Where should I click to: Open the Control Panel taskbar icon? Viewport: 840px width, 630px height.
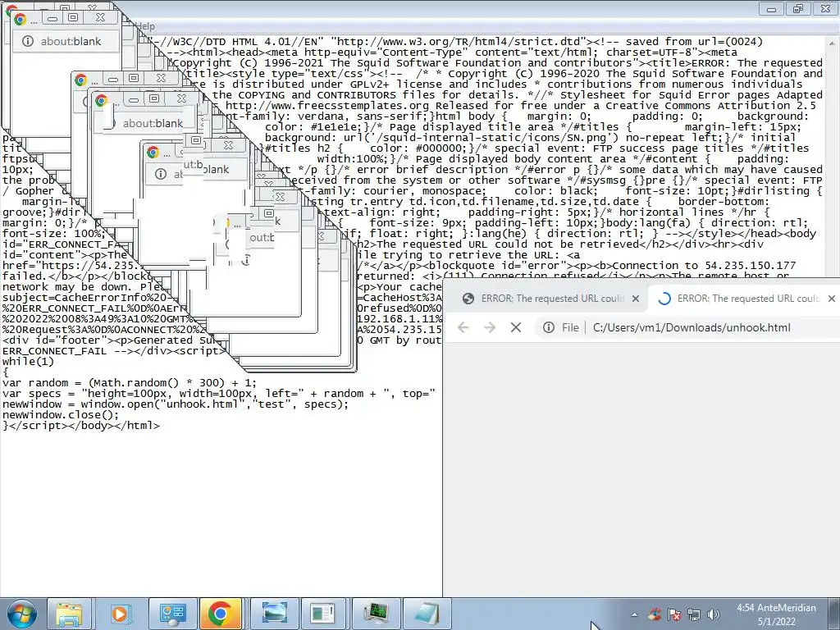(172, 614)
